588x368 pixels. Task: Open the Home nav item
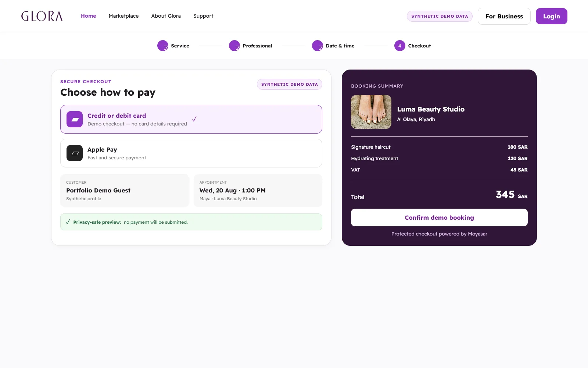click(89, 16)
